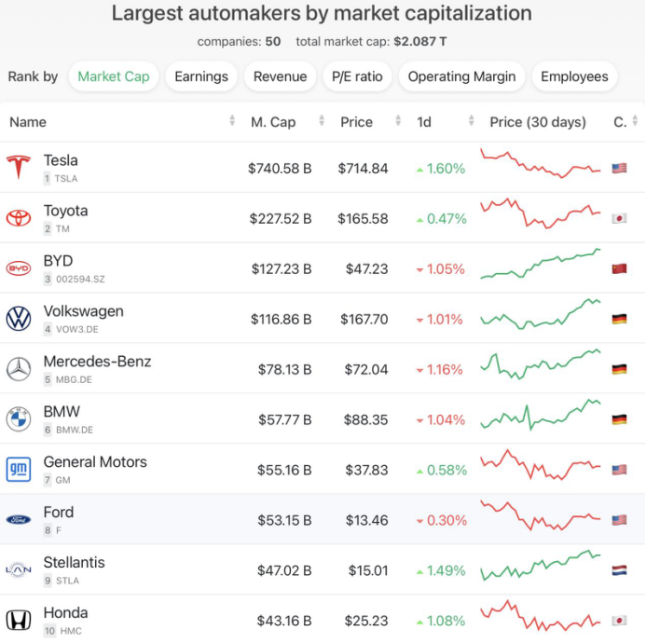Open the Stellantis company link
Viewport: 646px width, 644px height.
74,563
